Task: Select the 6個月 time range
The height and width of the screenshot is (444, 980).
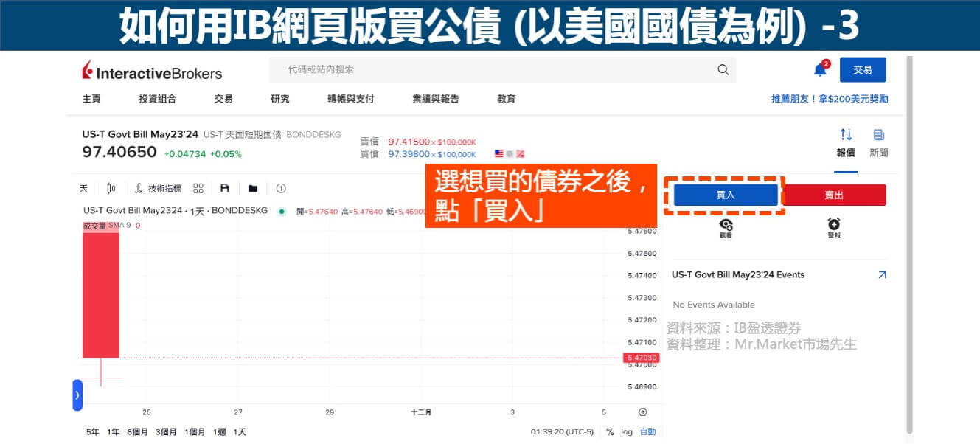Action: [x=137, y=431]
